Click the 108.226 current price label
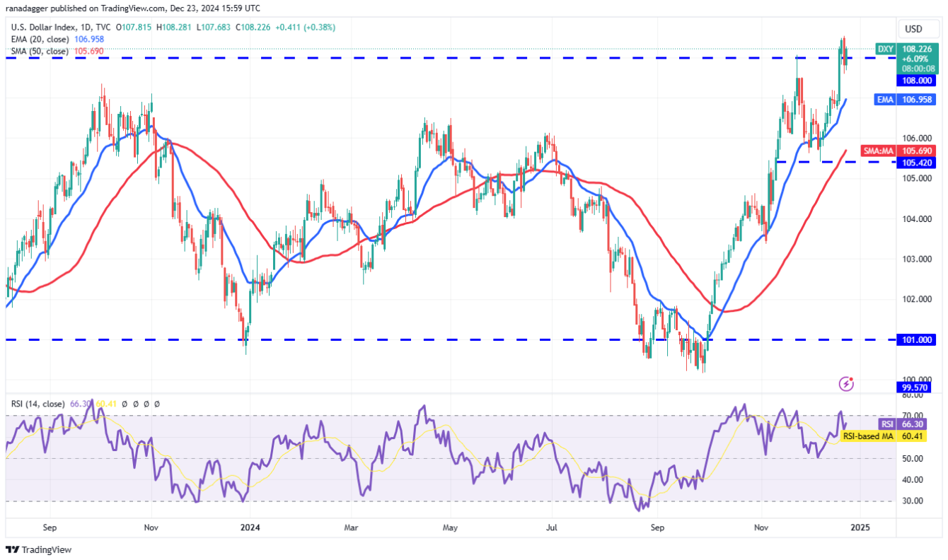The height and width of the screenshot is (560, 948). tap(917, 49)
